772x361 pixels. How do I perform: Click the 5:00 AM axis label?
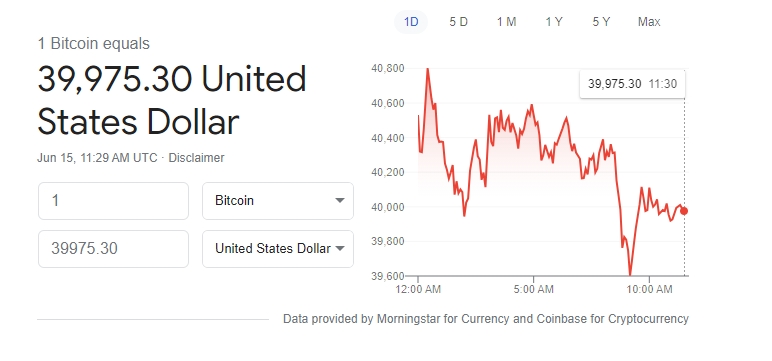pyautogui.click(x=533, y=289)
